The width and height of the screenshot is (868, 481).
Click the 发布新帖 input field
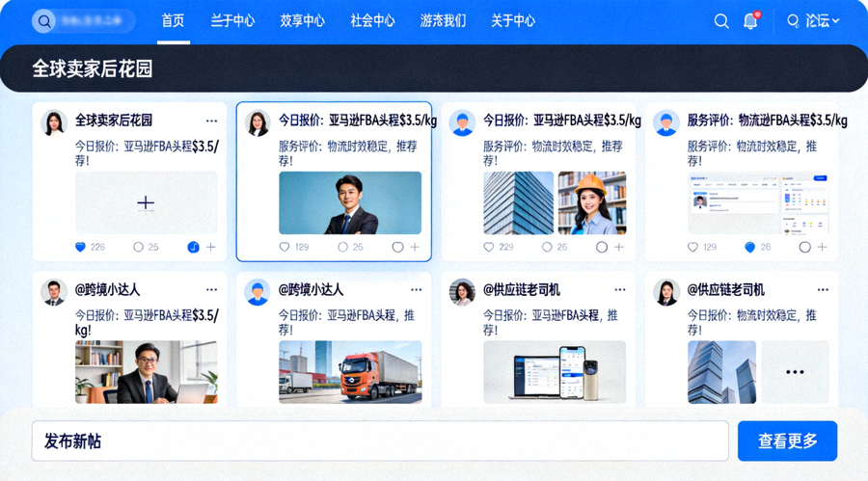380,441
